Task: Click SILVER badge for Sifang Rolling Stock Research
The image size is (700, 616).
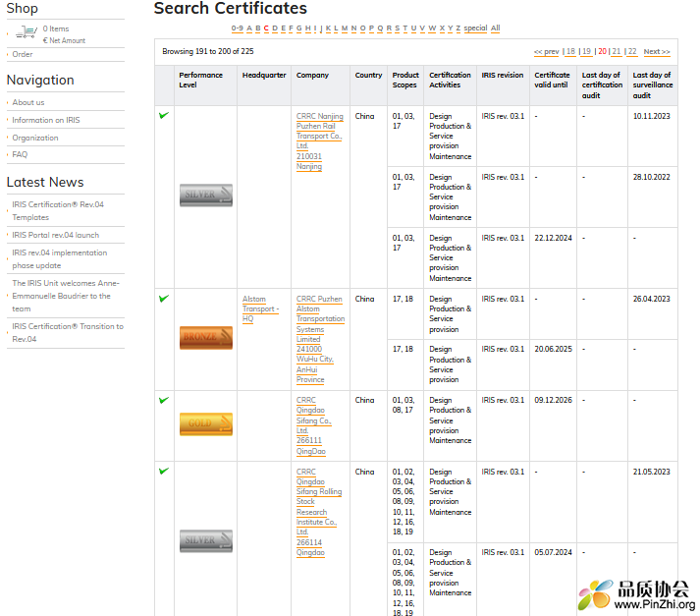Action: 206,541
